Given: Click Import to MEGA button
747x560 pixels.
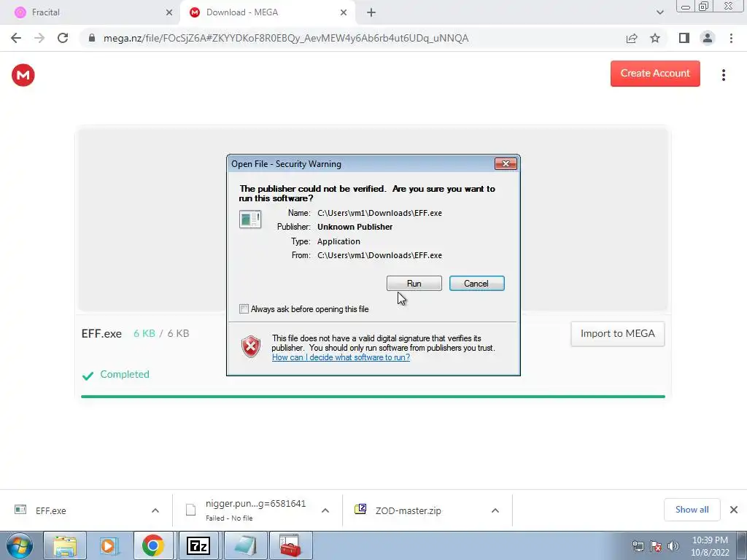Looking at the screenshot, I should [x=617, y=334].
